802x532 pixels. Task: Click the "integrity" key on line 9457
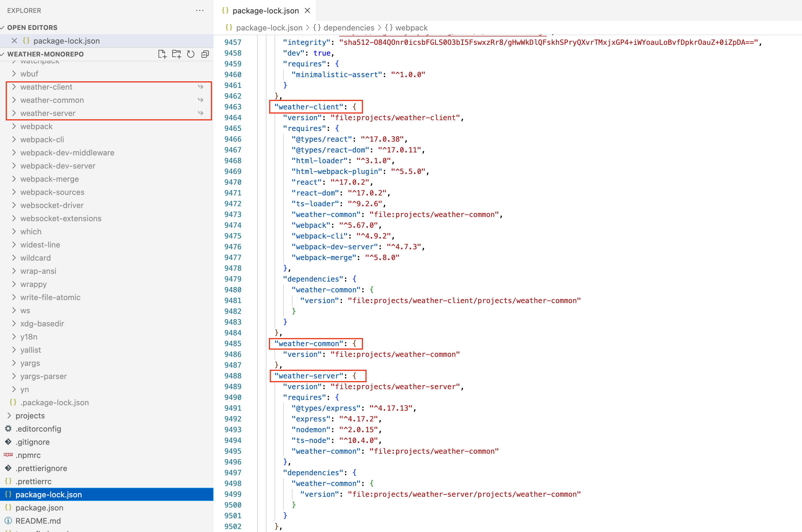[x=307, y=42]
